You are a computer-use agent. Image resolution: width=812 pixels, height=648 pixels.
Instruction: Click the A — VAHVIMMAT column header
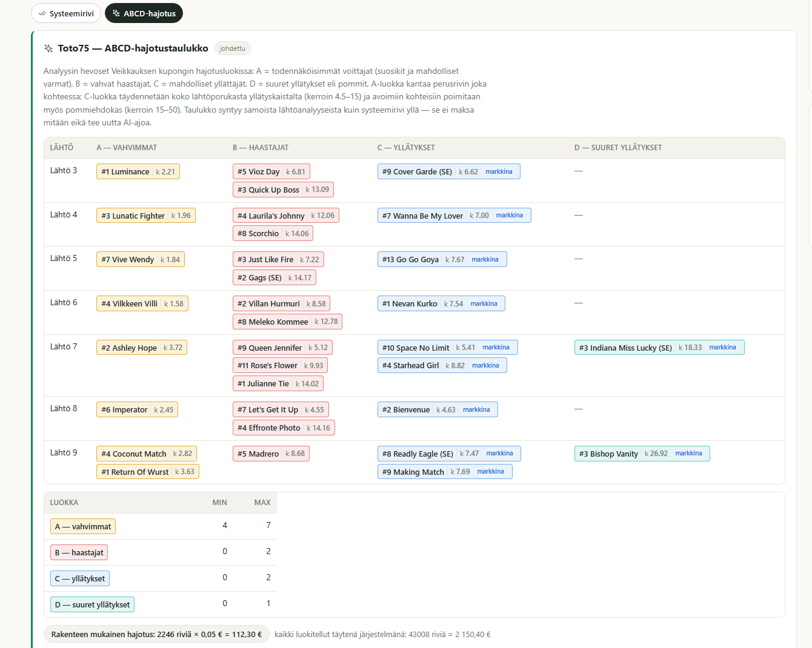tap(127, 148)
